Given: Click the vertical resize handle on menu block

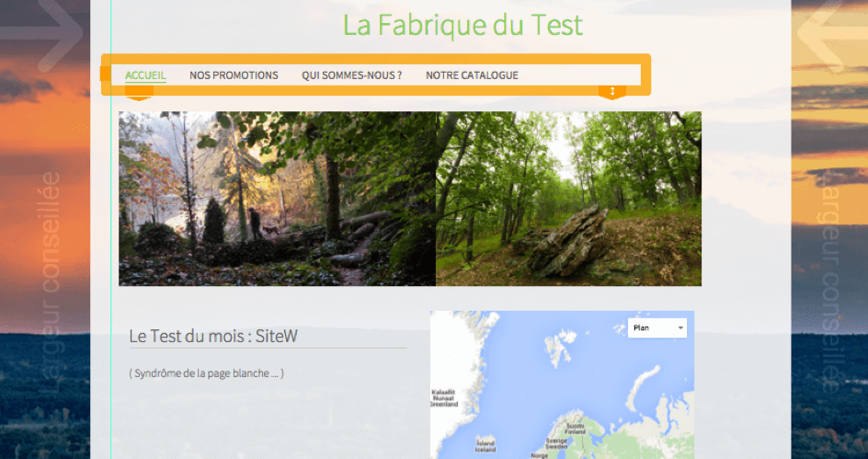Looking at the screenshot, I should (611, 91).
